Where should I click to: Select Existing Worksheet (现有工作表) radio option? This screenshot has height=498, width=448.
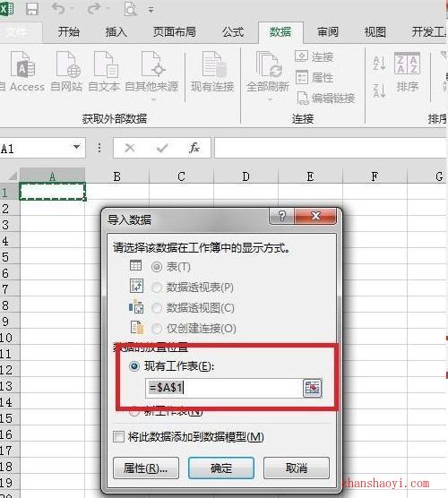pyautogui.click(x=134, y=366)
